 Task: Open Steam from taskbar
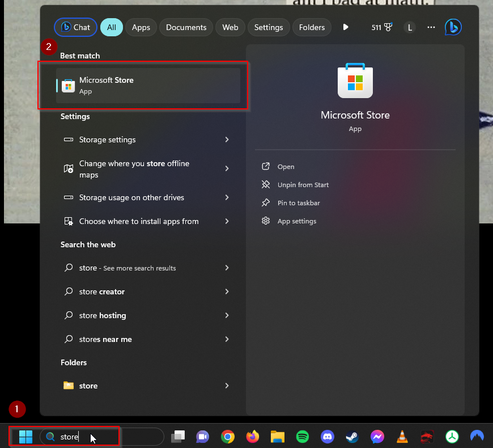point(352,437)
